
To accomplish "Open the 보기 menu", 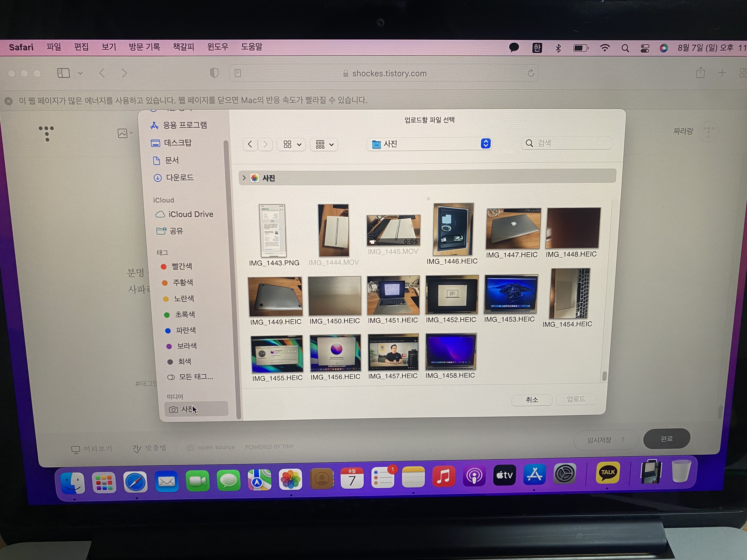I will point(109,47).
